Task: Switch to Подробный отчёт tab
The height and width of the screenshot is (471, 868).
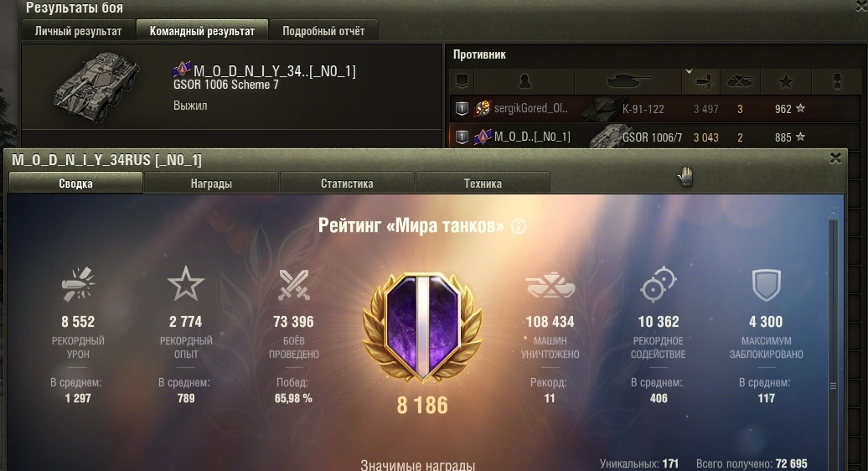Action: point(323,31)
